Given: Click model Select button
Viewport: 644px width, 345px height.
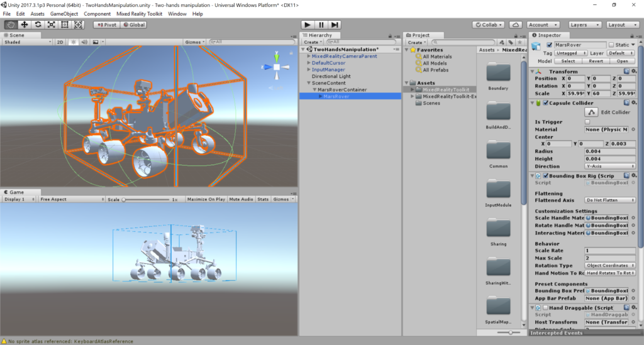Looking at the screenshot, I should click(x=568, y=61).
